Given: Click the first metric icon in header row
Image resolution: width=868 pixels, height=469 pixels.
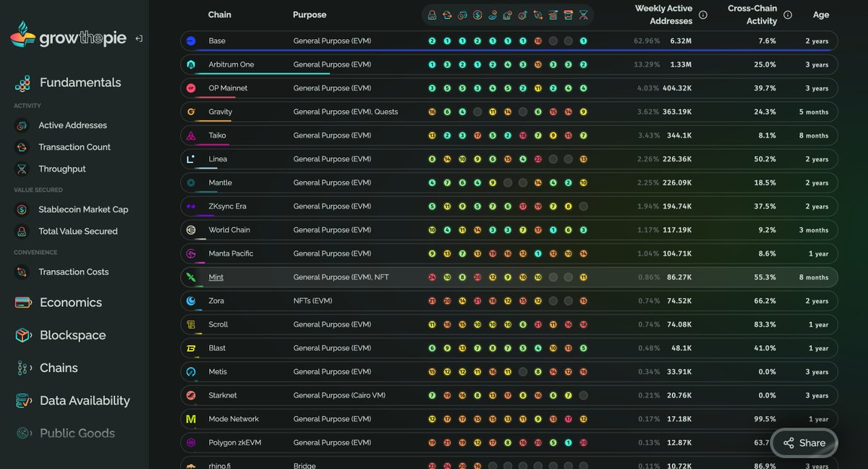Looking at the screenshot, I should 432,14.
